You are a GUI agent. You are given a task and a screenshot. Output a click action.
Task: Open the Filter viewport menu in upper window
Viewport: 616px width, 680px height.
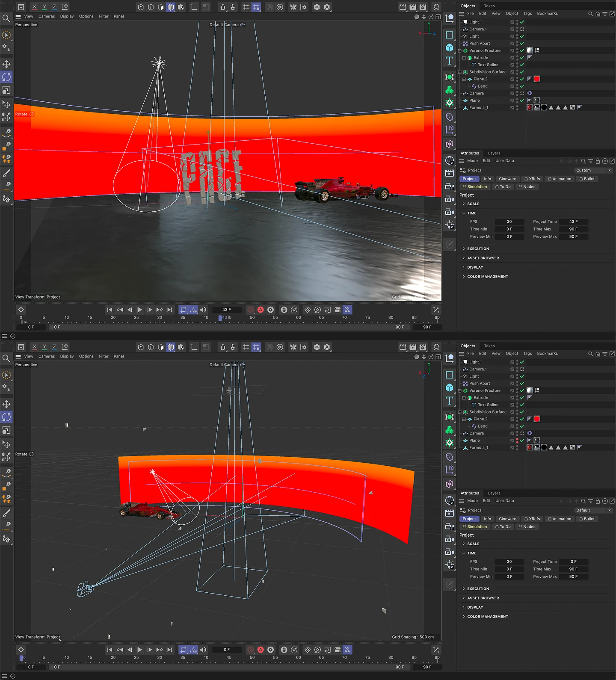coord(104,16)
